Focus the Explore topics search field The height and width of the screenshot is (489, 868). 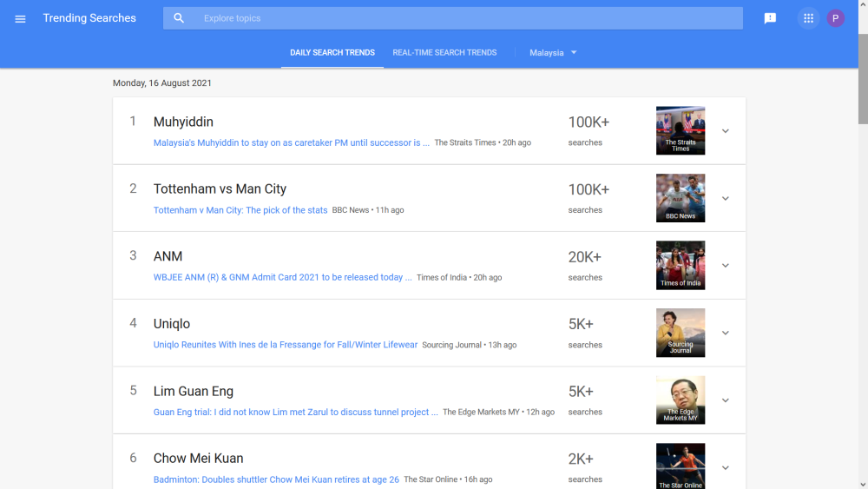453,18
